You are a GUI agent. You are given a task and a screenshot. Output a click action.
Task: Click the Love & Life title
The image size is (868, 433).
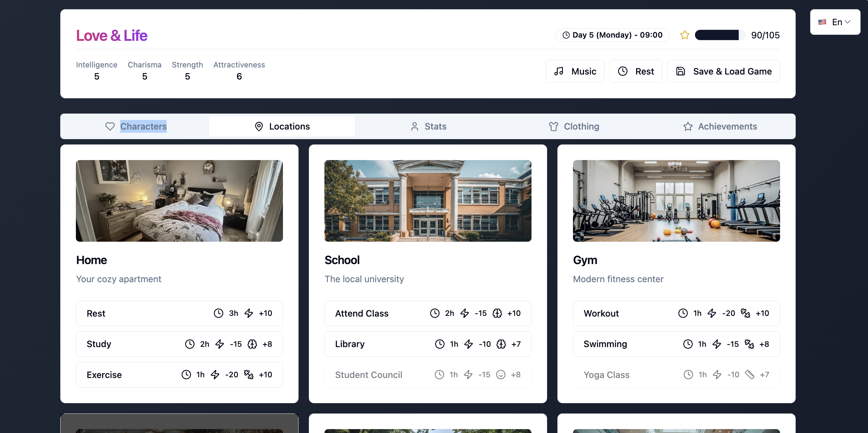pyautogui.click(x=112, y=35)
